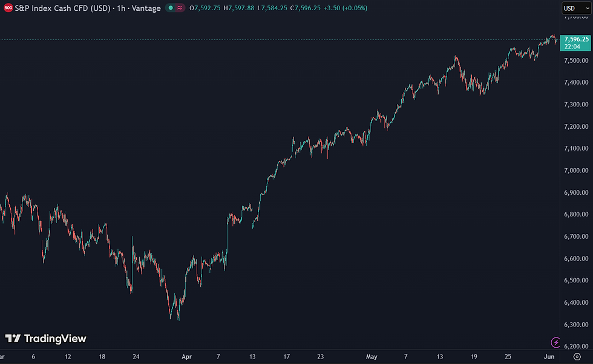Click the 25 date label on the time axis
593x364 pixels.
click(508, 356)
